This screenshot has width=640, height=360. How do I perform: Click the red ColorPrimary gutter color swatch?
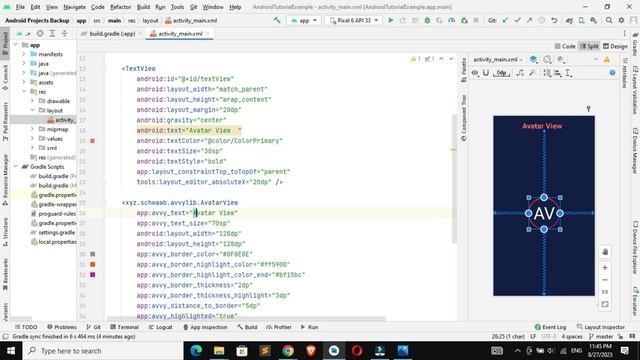coord(93,141)
